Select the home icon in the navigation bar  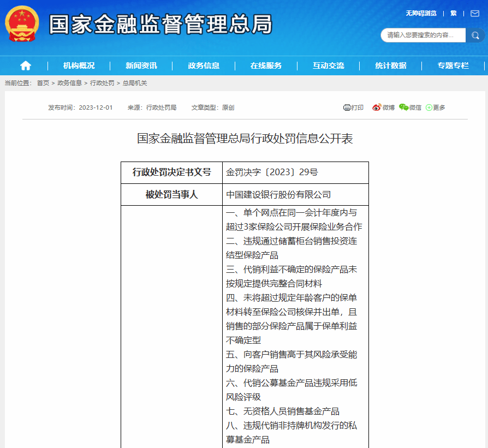coord(25,65)
